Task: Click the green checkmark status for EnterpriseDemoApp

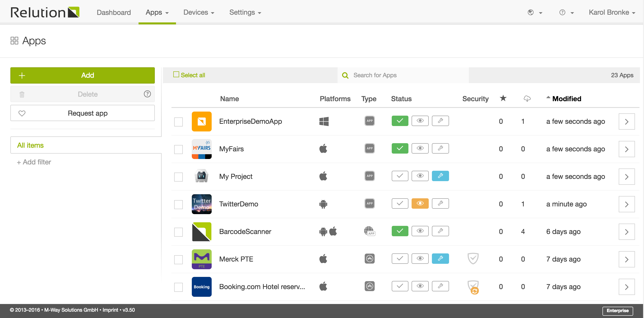Action: click(x=399, y=121)
